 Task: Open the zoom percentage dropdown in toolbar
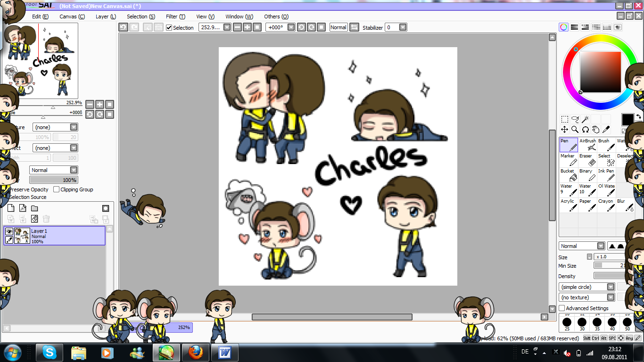pos(227,27)
